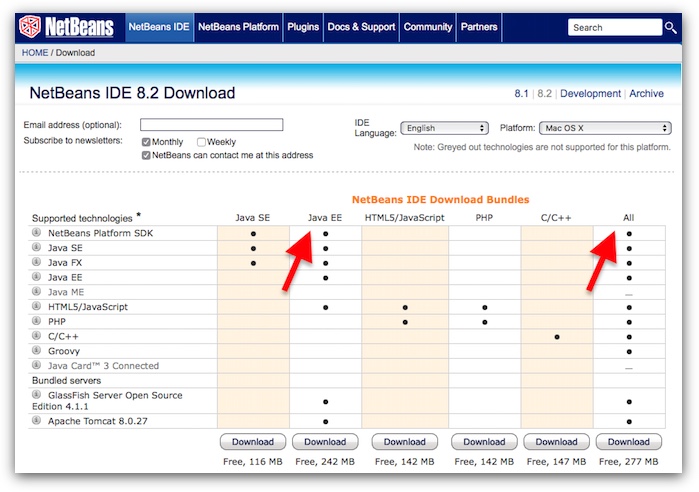Screen dimensions: 699x492
Task: Open the Development version link
Action: click(x=590, y=94)
